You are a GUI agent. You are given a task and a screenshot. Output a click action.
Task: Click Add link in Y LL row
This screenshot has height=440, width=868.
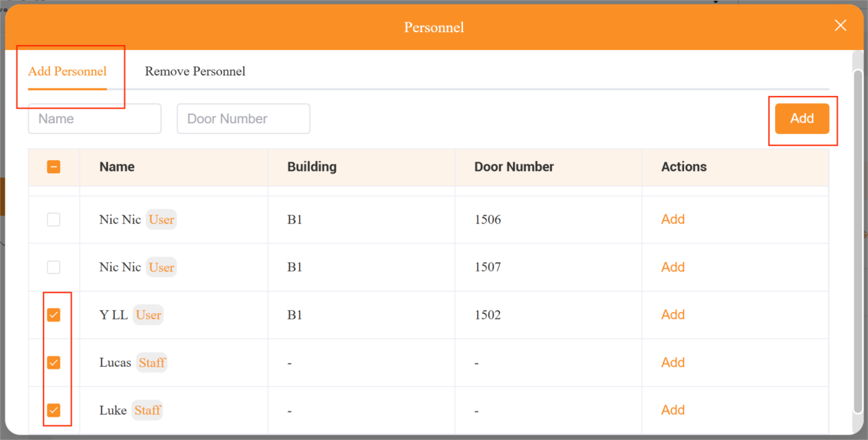(x=673, y=314)
